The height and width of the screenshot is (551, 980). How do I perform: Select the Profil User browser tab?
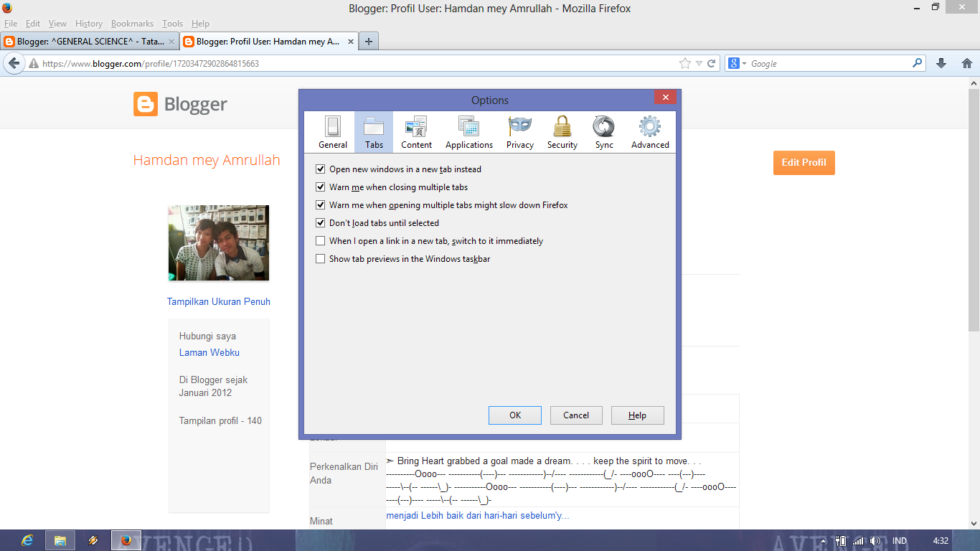[x=268, y=42]
